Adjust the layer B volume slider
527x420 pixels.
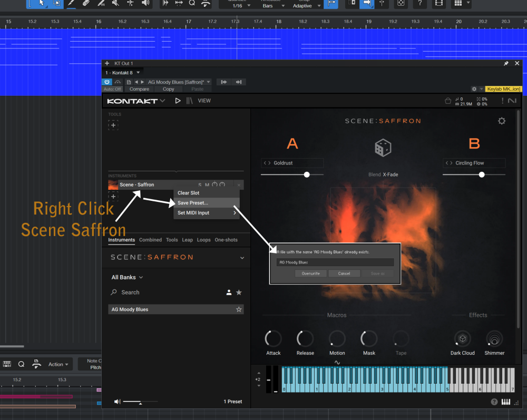(x=474, y=175)
